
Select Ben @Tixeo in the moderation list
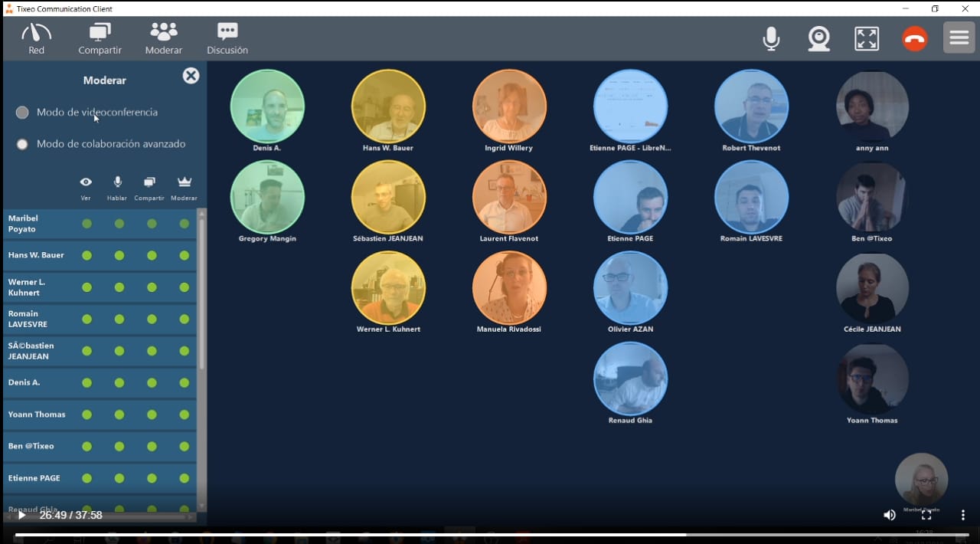[x=100, y=446]
